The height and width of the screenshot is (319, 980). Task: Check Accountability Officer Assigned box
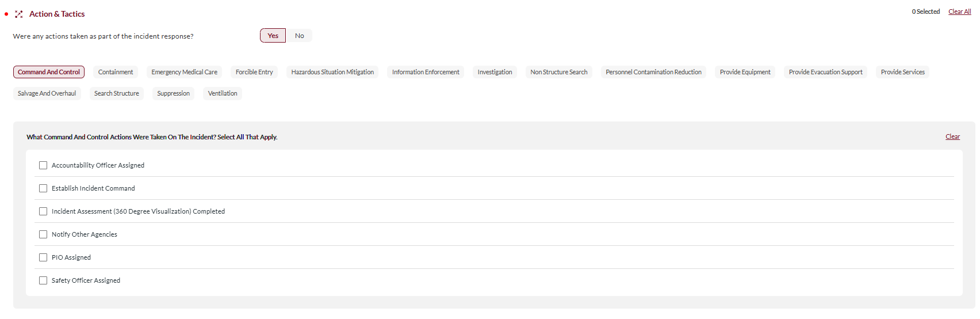43,165
